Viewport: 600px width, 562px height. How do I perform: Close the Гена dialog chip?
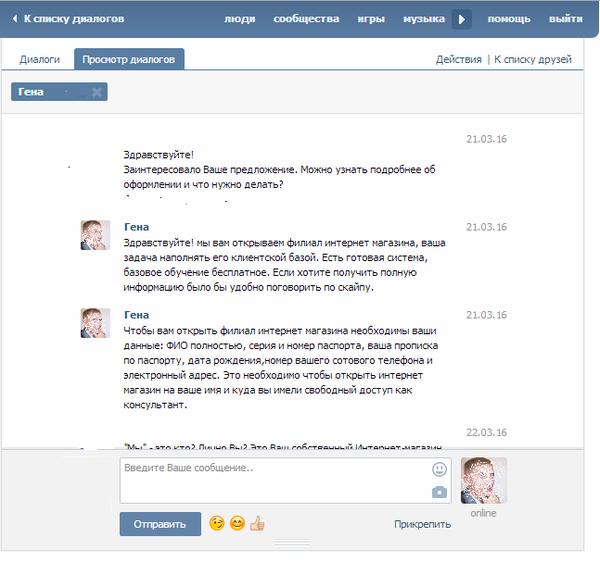[x=96, y=92]
